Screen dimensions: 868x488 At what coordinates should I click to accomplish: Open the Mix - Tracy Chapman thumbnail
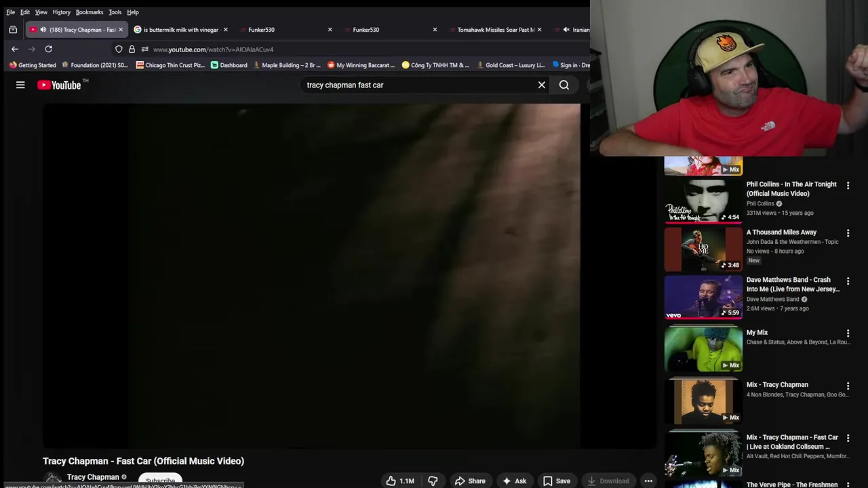703,401
